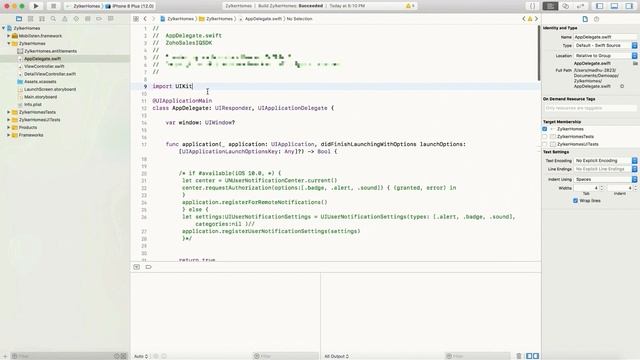This screenshot has width=640, height=360.
Task: Jump to next issue in editor
Action: (x=536, y=19)
